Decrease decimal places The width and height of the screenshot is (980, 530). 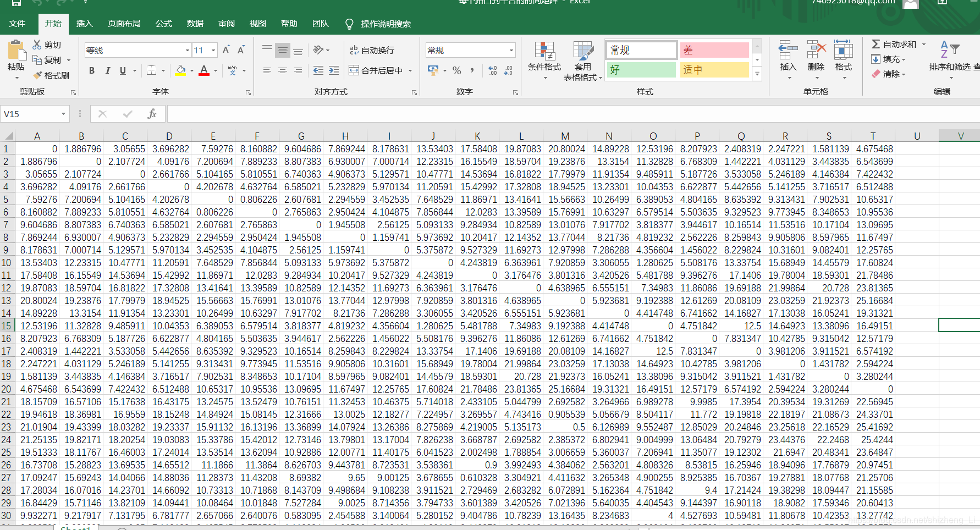[x=508, y=70]
